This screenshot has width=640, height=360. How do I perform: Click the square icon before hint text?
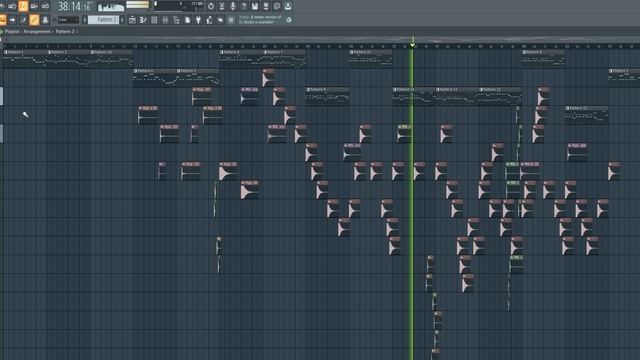tap(231, 20)
